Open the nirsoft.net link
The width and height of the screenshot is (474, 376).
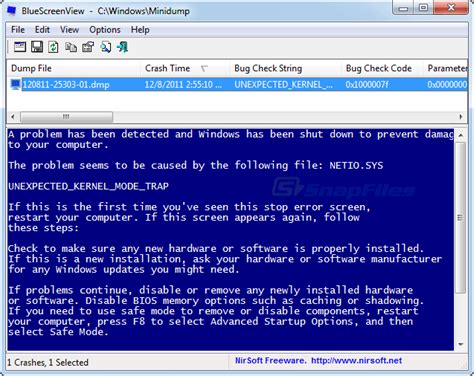coord(356,361)
